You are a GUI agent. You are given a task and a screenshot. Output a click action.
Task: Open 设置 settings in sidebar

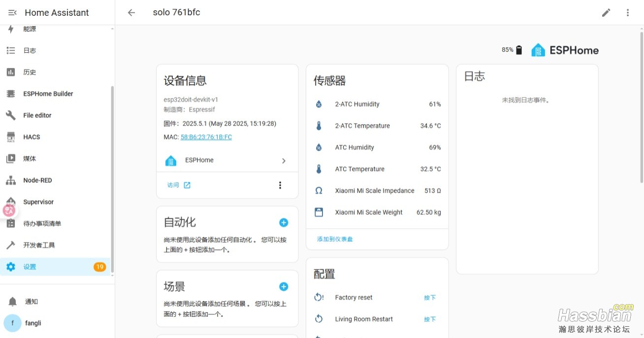(x=56, y=267)
